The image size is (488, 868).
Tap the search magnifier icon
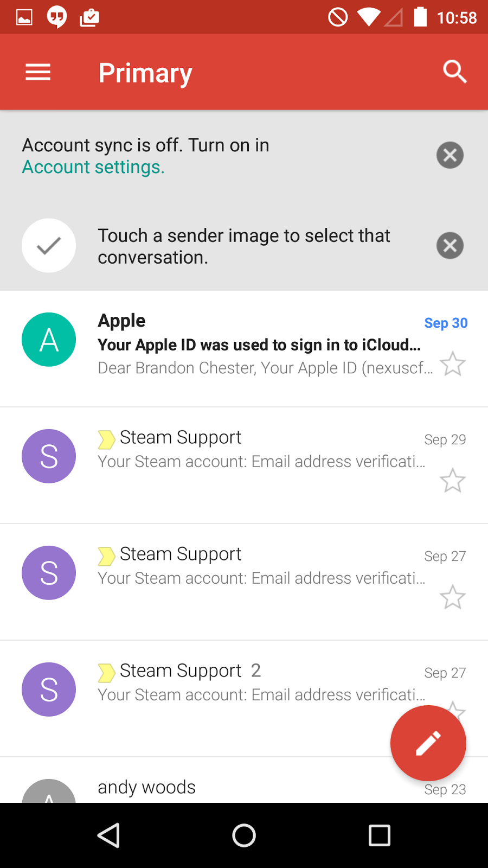coord(454,72)
